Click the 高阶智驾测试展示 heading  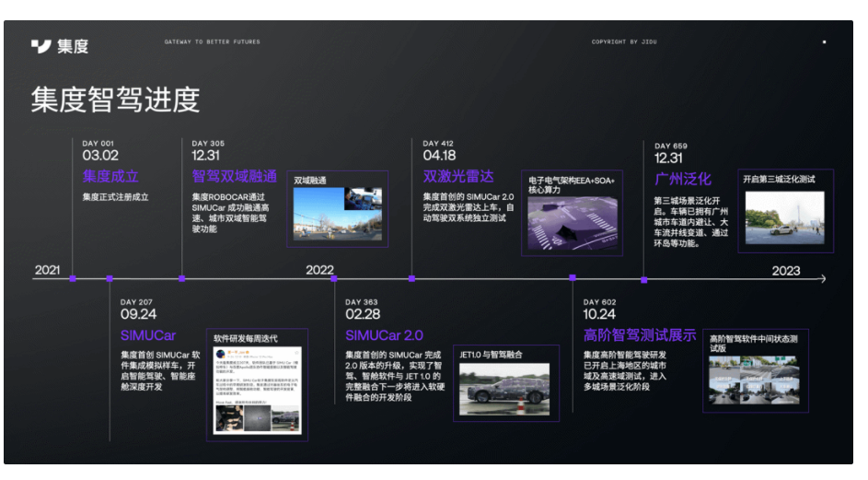(640, 335)
